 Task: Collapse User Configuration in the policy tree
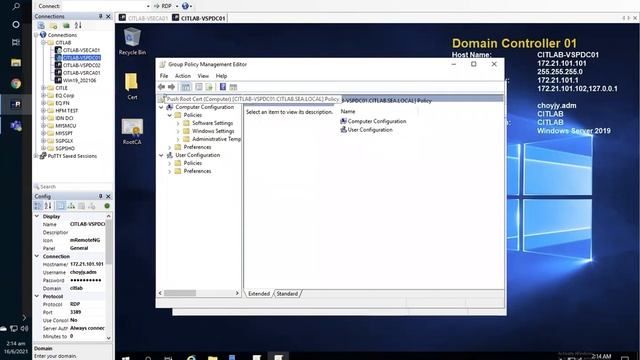(x=161, y=155)
